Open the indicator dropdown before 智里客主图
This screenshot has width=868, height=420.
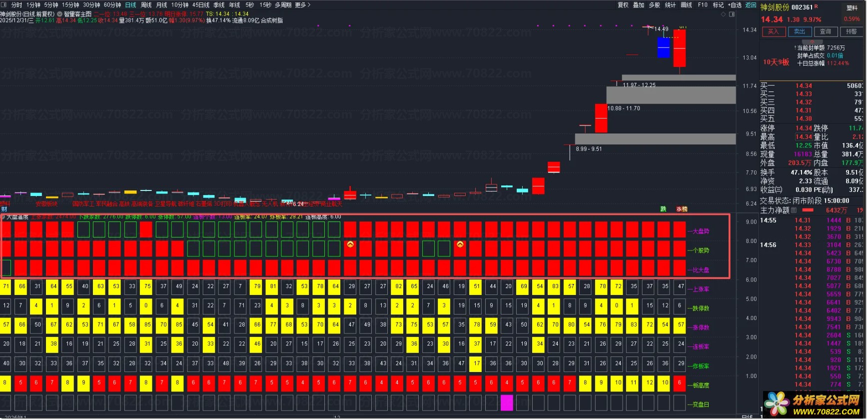click(x=60, y=14)
